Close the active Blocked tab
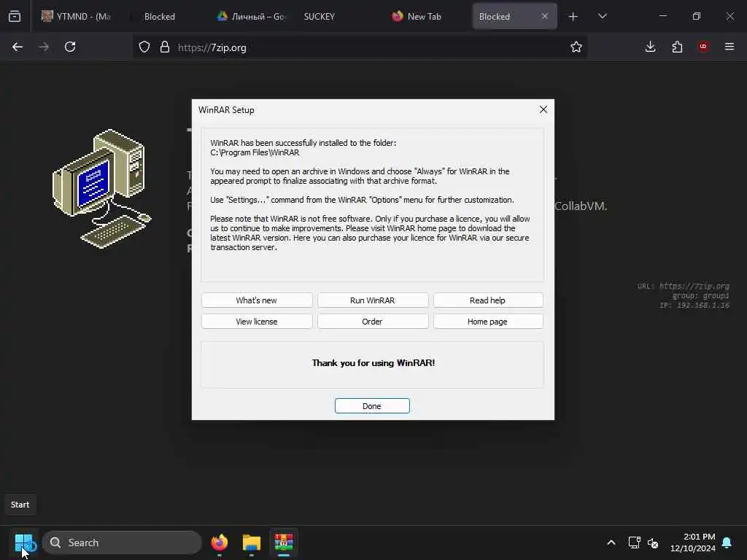 click(x=544, y=16)
